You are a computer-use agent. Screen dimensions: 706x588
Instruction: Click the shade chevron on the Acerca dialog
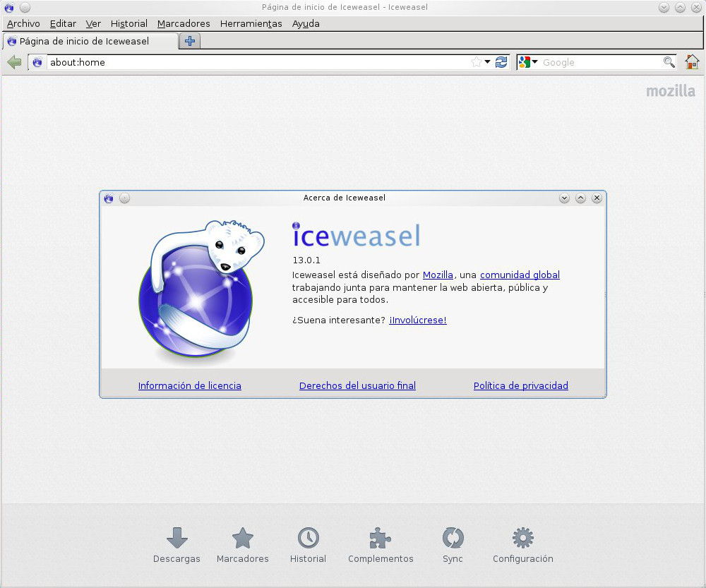tap(564, 198)
